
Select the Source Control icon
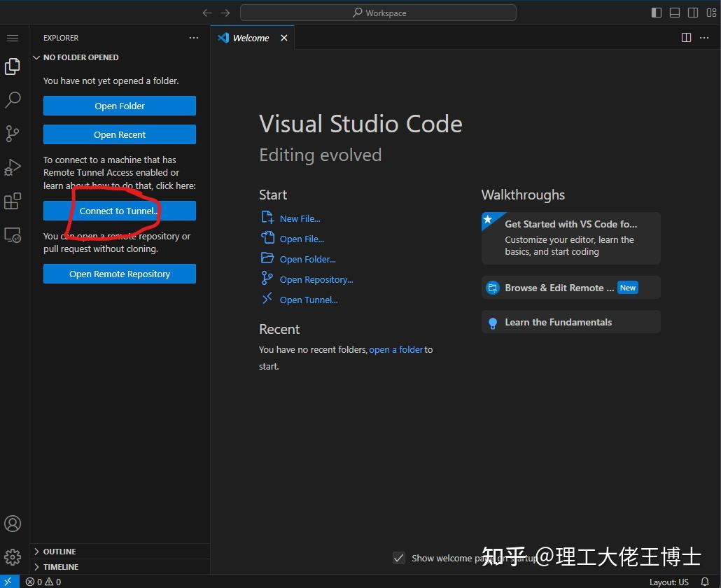click(13, 134)
